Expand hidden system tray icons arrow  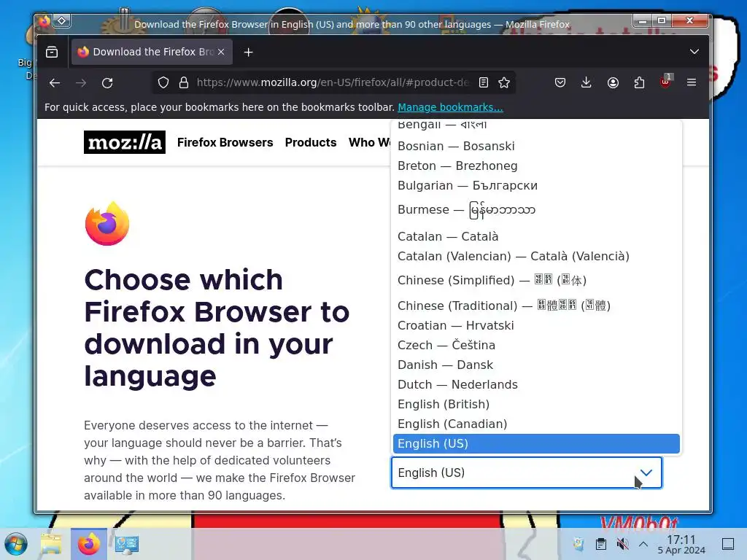click(643, 544)
